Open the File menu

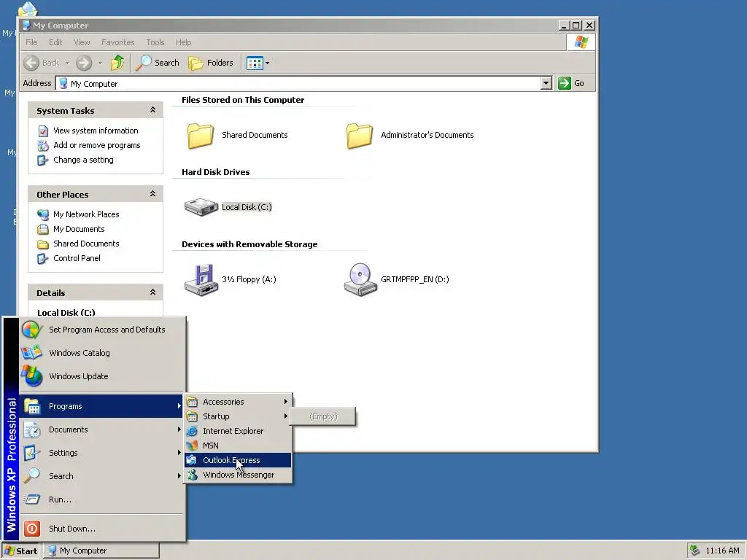pos(31,42)
